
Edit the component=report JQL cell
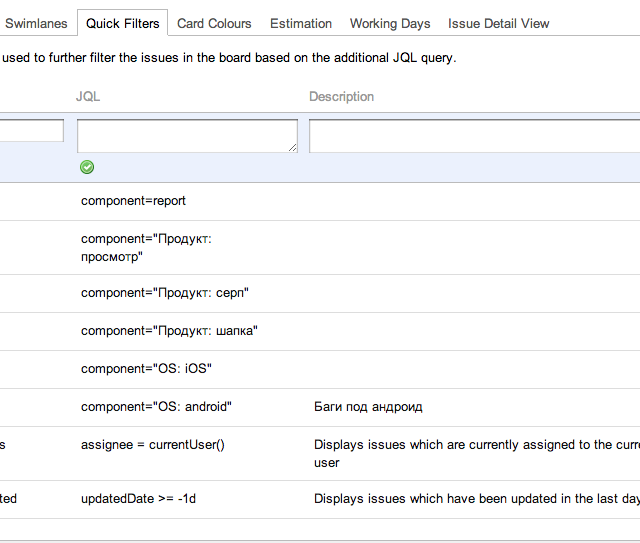134,201
